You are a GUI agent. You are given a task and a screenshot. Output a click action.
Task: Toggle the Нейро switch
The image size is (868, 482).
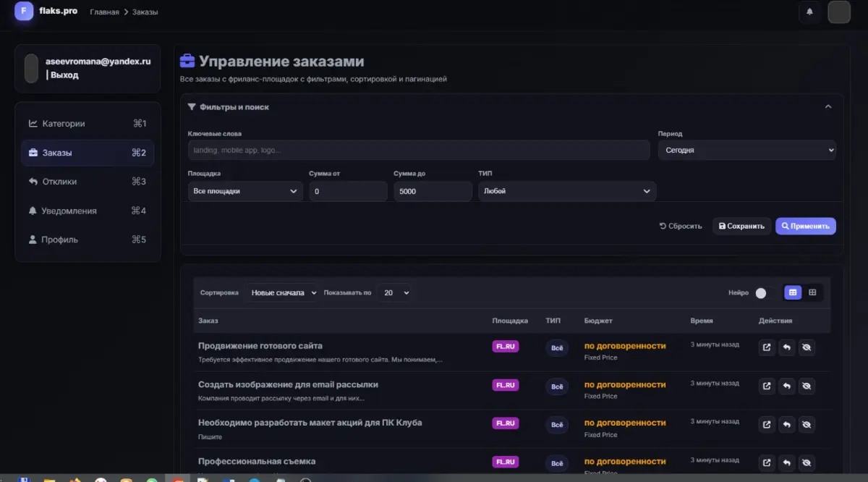pos(765,293)
